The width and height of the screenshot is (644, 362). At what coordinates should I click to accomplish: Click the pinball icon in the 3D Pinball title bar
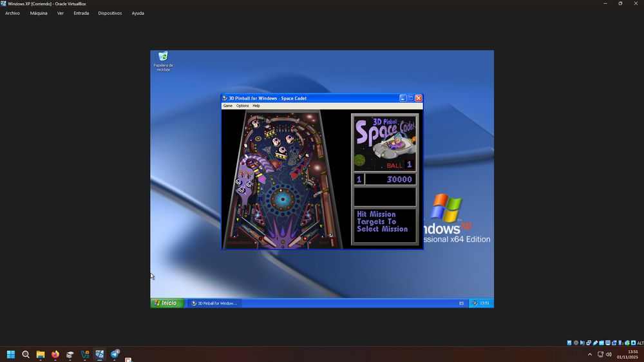click(225, 98)
